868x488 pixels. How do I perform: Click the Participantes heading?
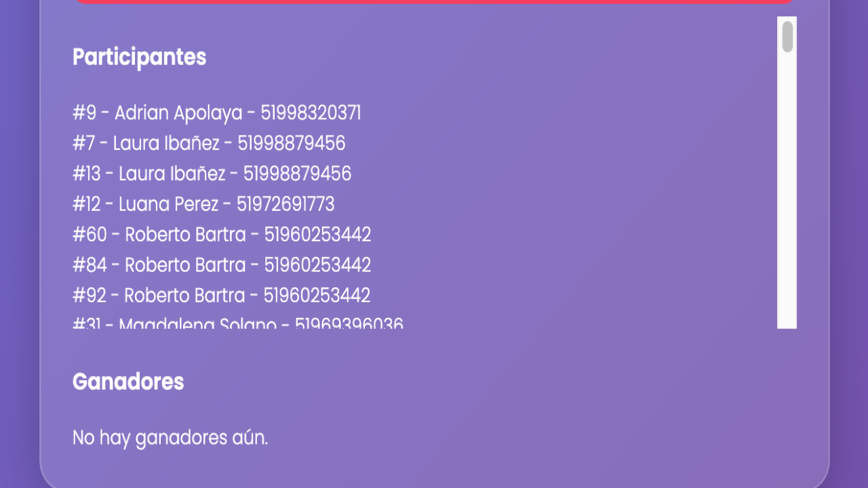pos(139,57)
